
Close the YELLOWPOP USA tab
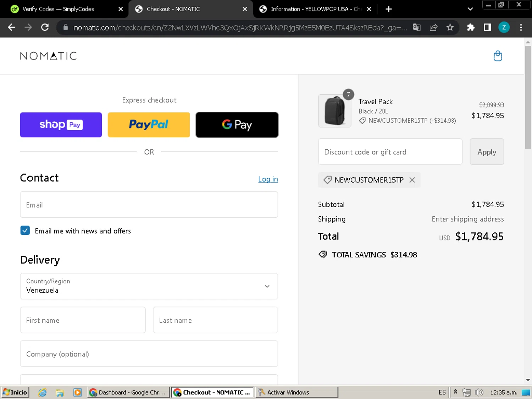[369, 9]
